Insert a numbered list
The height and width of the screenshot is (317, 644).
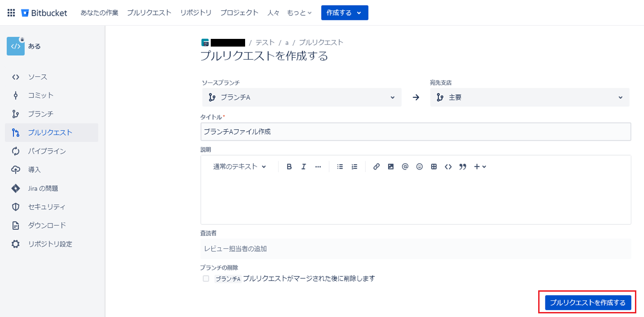[x=355, y=166]
